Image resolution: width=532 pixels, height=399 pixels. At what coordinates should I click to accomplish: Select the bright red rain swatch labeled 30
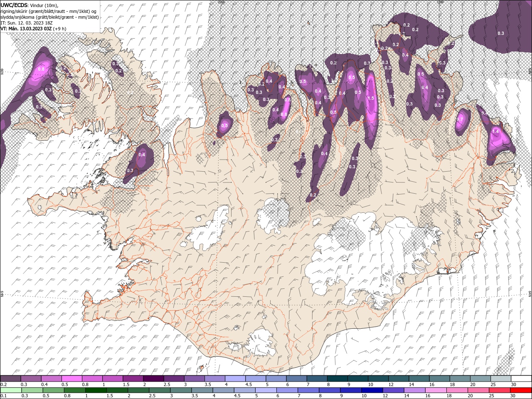click(x=520, y=390)
